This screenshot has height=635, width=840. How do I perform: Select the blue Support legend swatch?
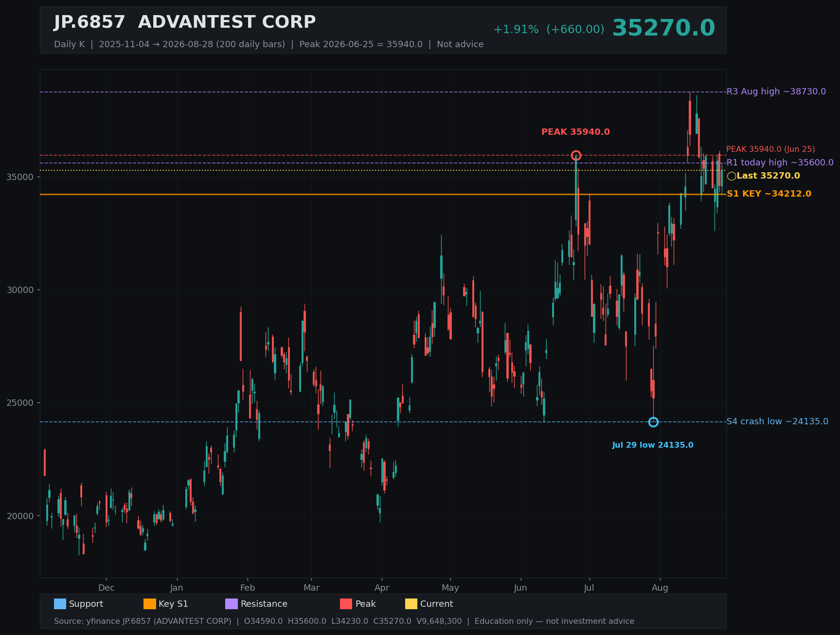(x=60, y=604)
